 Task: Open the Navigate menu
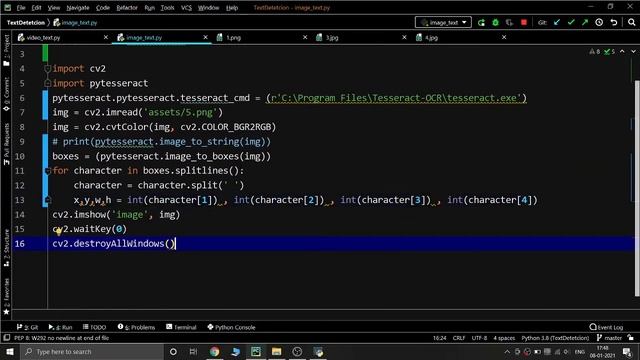point(78,8)
